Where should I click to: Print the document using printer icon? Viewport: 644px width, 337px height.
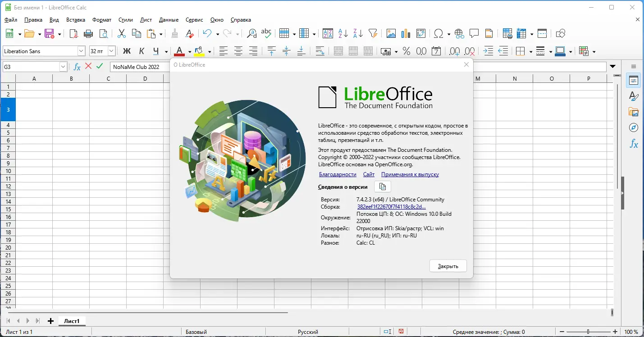(88, 33)
